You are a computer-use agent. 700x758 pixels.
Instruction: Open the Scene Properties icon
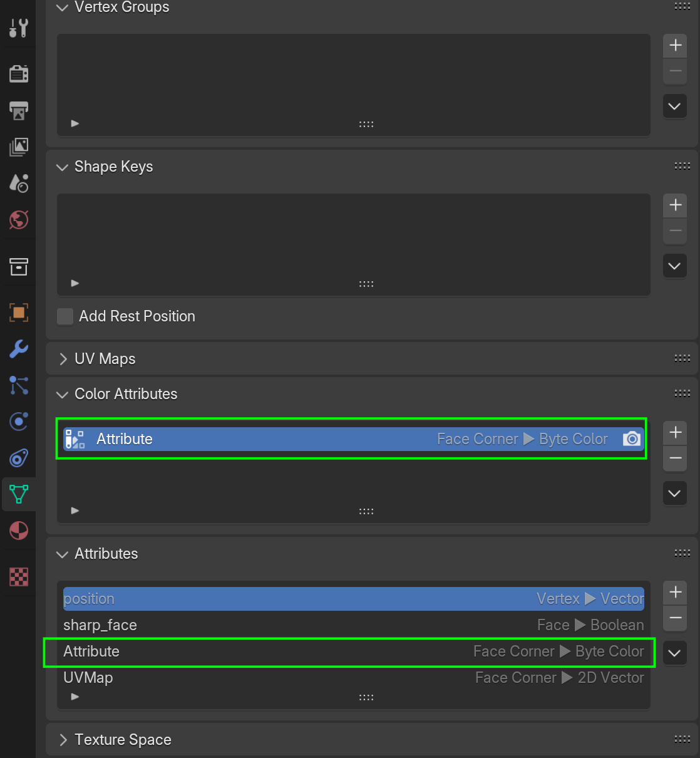point(19,183)
